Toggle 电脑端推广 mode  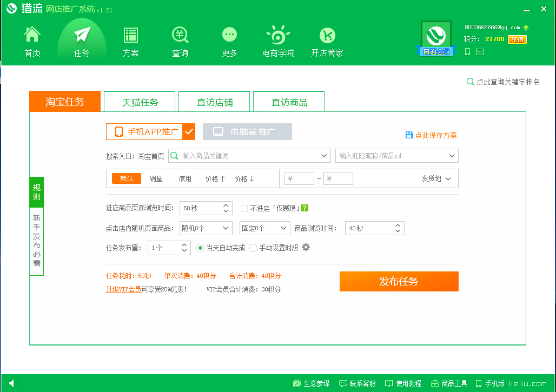pyautogui.click(x=247, y=132)
